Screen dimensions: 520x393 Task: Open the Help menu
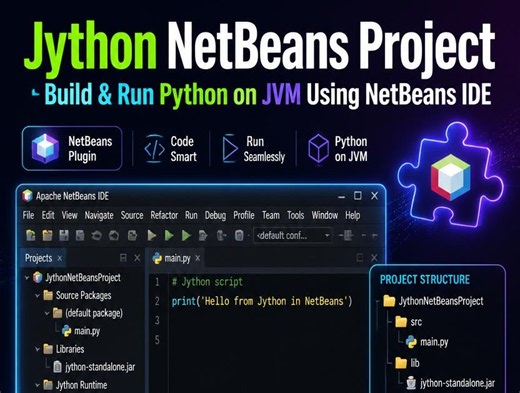(353, 216)
